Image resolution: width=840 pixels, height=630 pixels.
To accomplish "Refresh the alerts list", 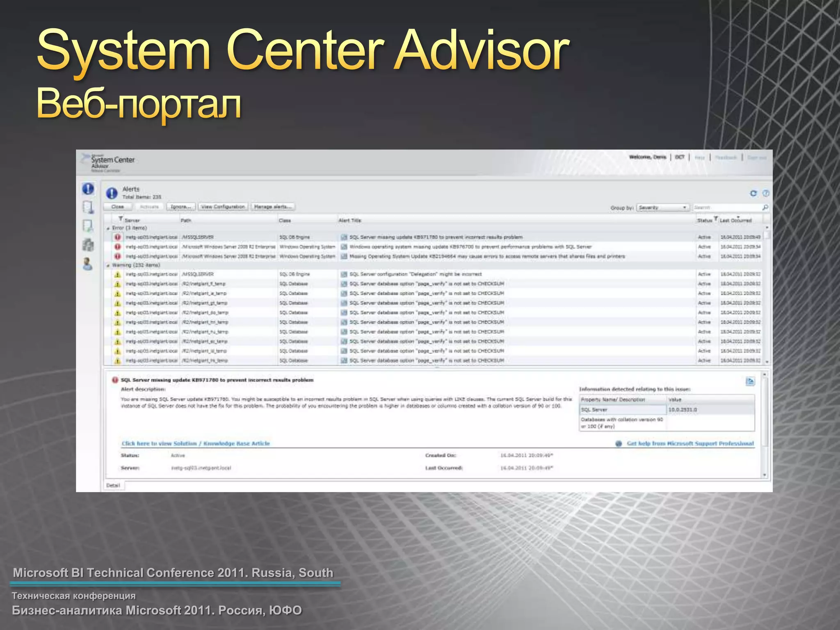I will (x=753, y=193).
